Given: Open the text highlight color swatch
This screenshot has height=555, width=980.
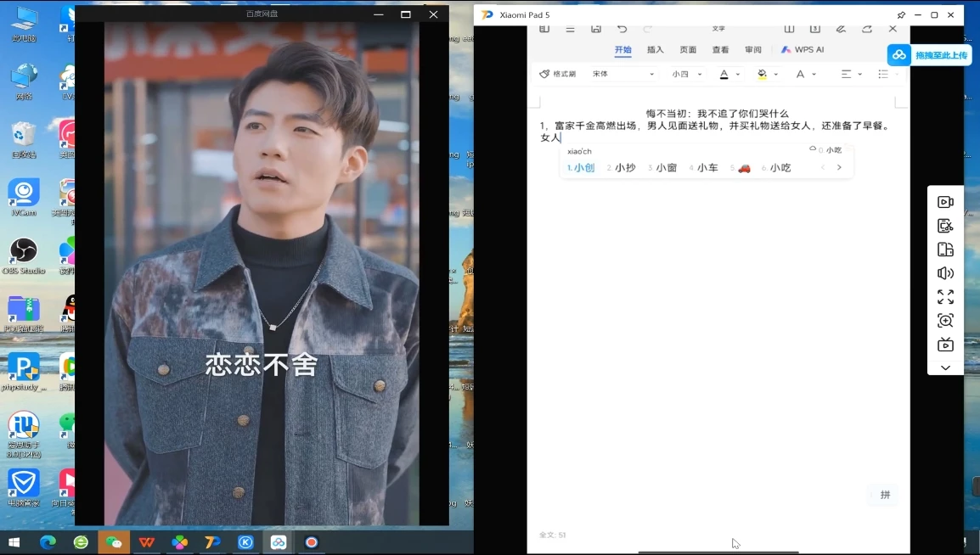Looking at the screenshot, I should tap(762, 74).
